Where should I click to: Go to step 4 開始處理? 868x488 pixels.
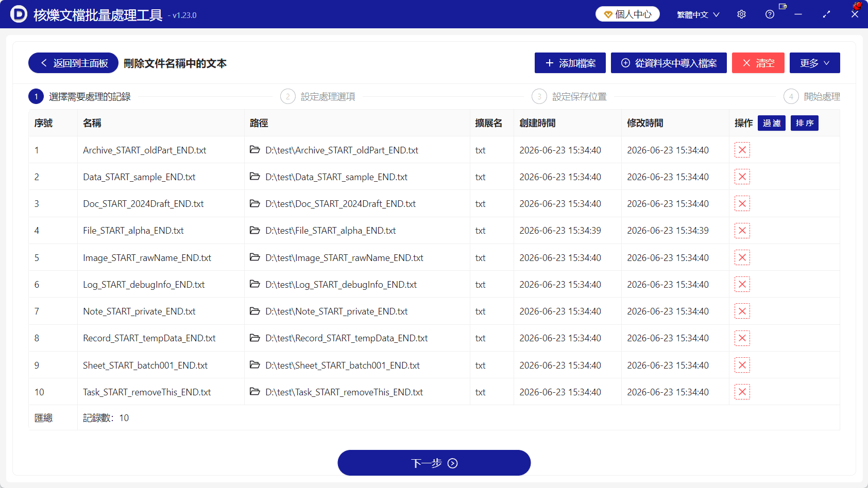coord(812,96)
